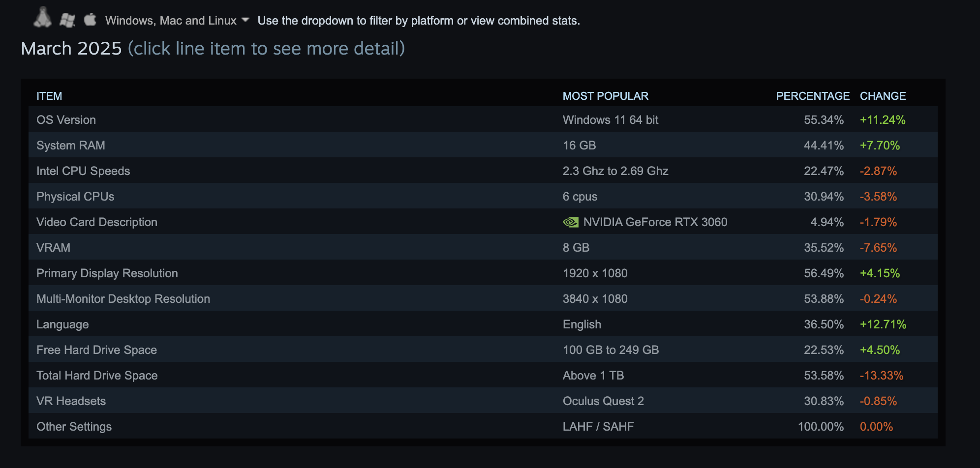Image resolution: width=980 pixels, height=468 pixels.
Task: Open Primary Display Resolution details
Action: coord(483,273)
